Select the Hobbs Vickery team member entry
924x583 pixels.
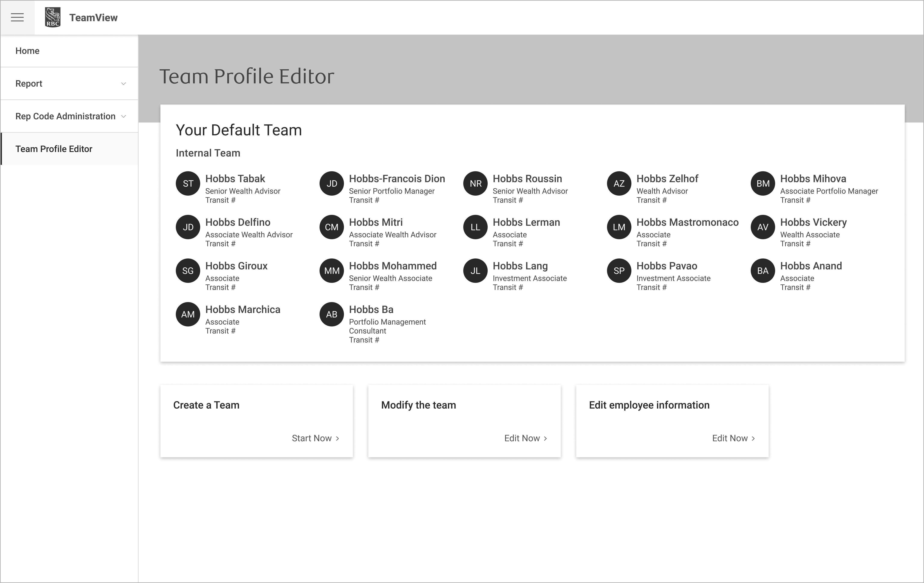pos(813,223)
